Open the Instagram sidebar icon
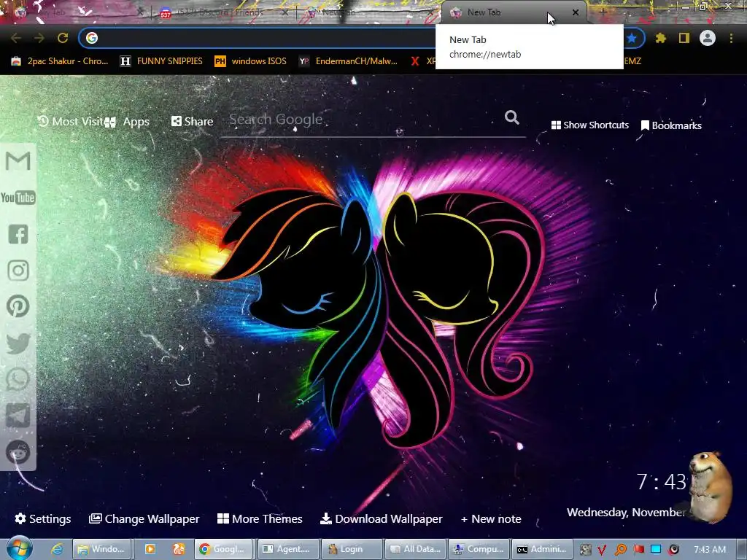Screen dimensions: 747x560 (18, 271)
